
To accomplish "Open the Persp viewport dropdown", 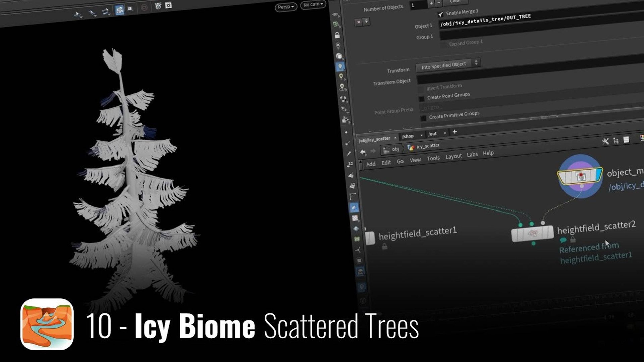I will pos(285,7).
